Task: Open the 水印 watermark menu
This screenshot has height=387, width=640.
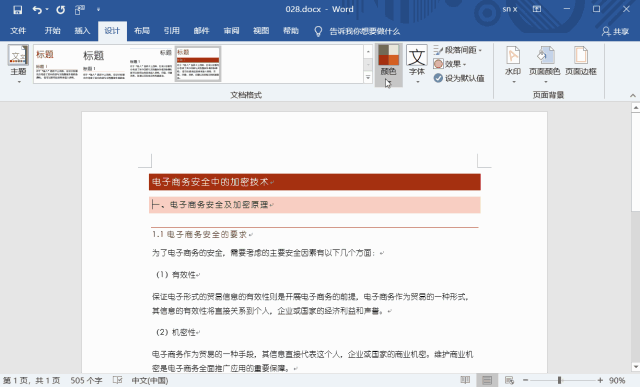Action: click(513, 64)
